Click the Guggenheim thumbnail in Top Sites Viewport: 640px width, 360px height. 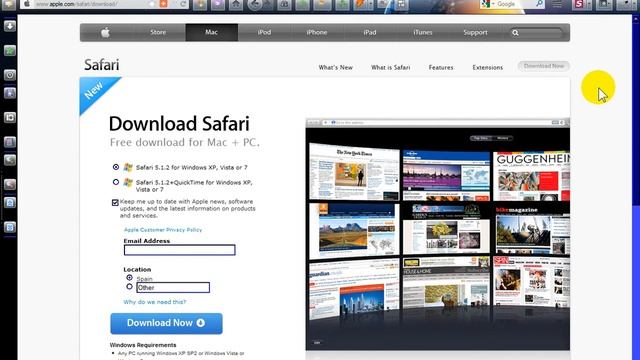click(x=531, y=176)
